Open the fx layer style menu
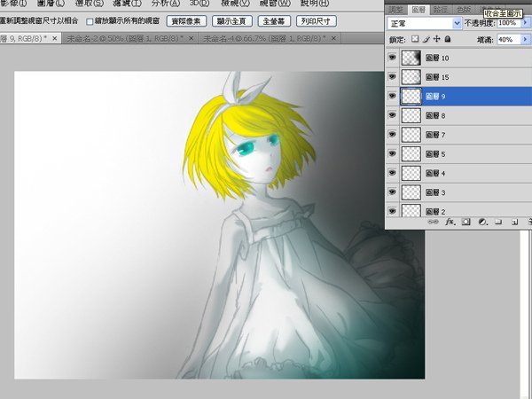This screenshot has height=399, width=532. coord(450,222)
